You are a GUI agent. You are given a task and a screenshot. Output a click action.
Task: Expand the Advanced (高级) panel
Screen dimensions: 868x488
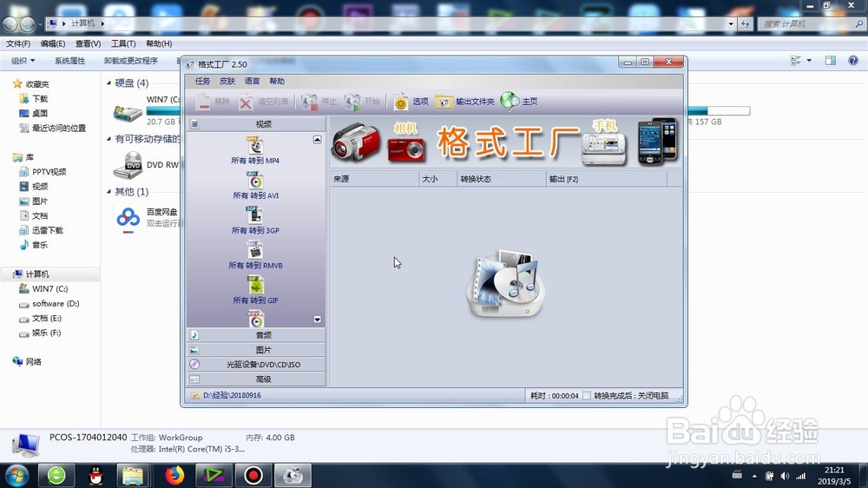point(257,379)
